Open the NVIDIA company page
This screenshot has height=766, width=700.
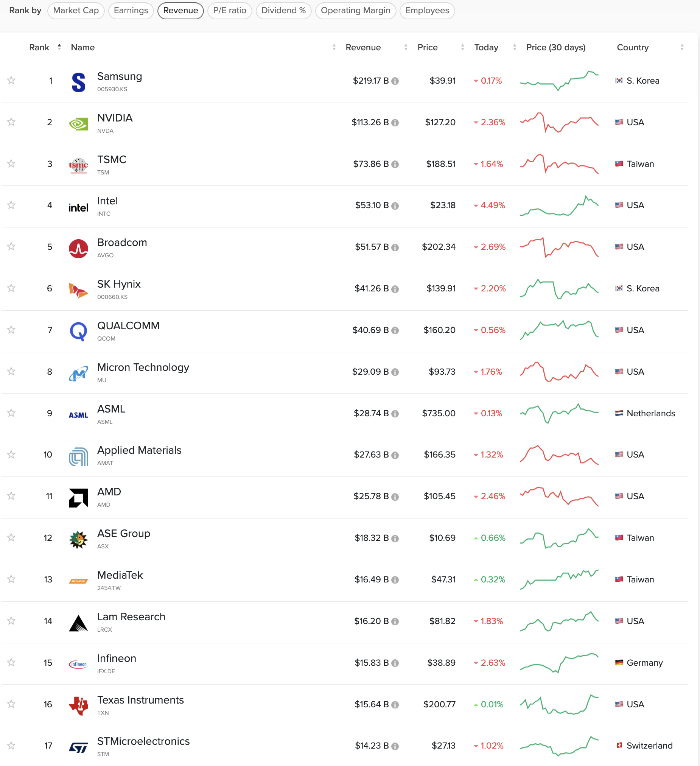pos(115,118)
